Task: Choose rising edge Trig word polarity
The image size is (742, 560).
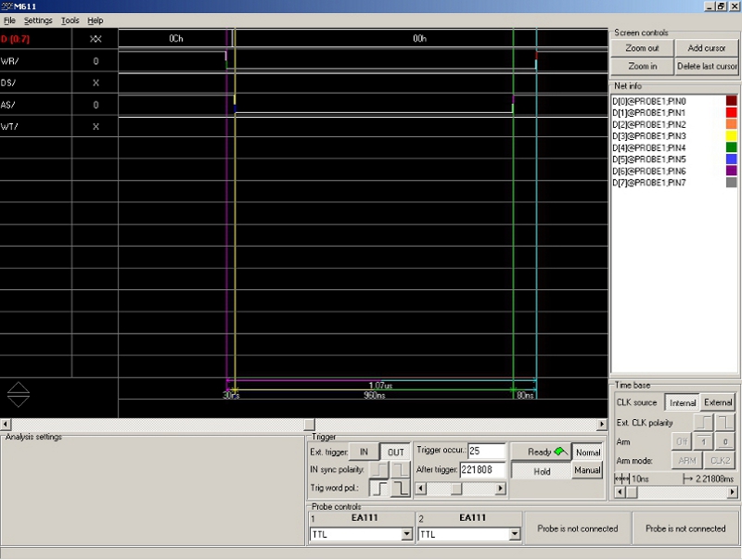Action: (x=379, y=488)
